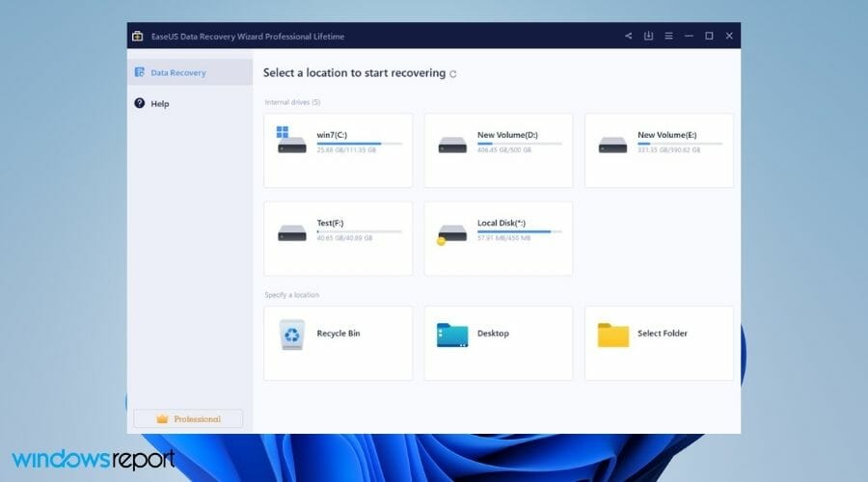Close the EaseUS window
Viewport: 868px width, 482px height.
729,36
